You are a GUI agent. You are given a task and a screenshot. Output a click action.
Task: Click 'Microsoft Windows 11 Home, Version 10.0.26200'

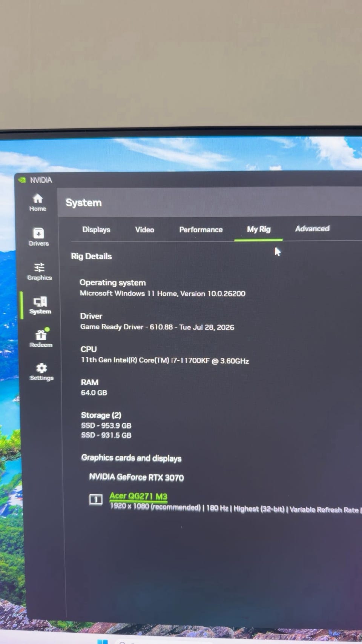coord(163,293)
